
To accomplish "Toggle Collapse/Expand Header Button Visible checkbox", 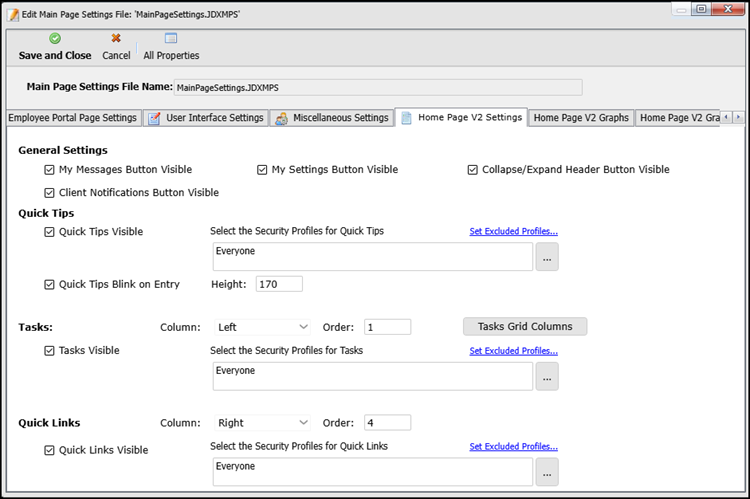I will point(473,170).
